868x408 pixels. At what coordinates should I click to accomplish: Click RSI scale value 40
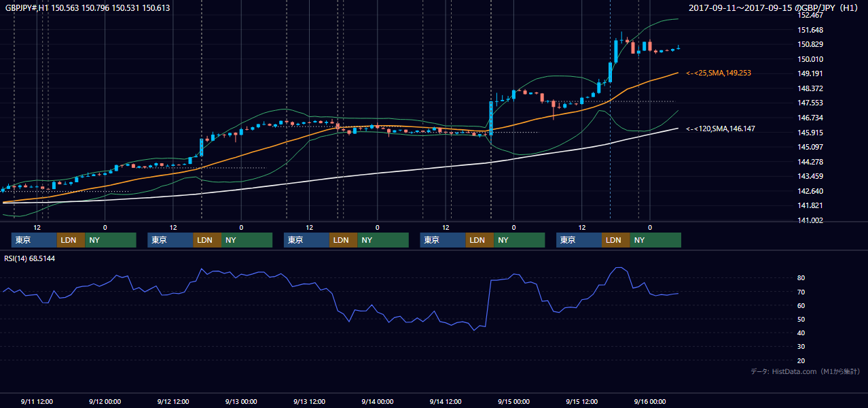coord(801,333)
